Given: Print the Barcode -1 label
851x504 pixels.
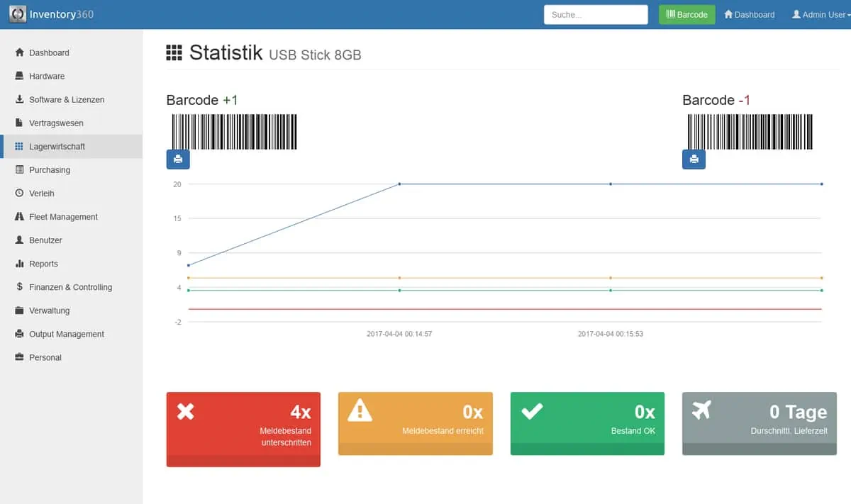Looking at the screenshot, I should [694, 159].
